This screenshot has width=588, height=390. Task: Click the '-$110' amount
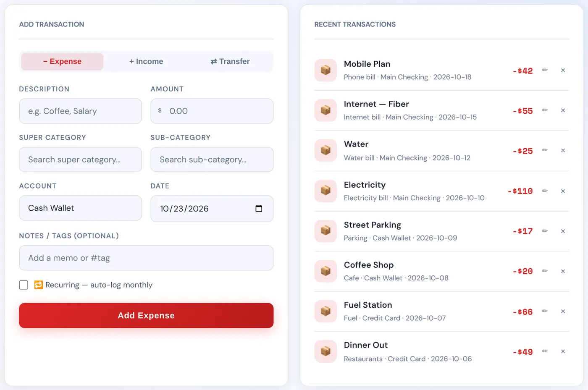(520, 191)
